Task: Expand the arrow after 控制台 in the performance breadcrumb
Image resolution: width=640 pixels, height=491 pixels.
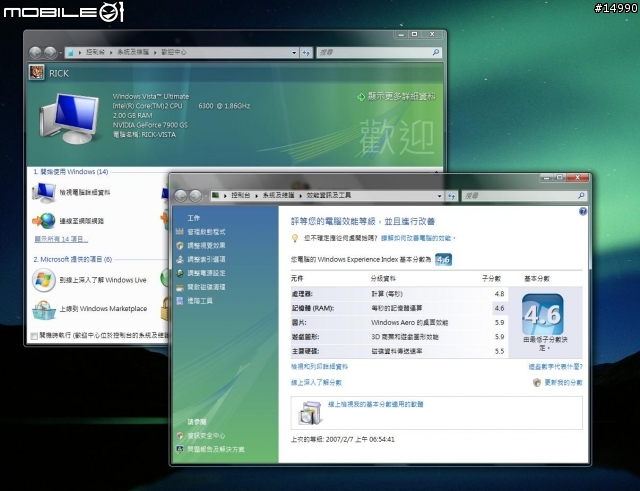Action: (x=256, y=196)
